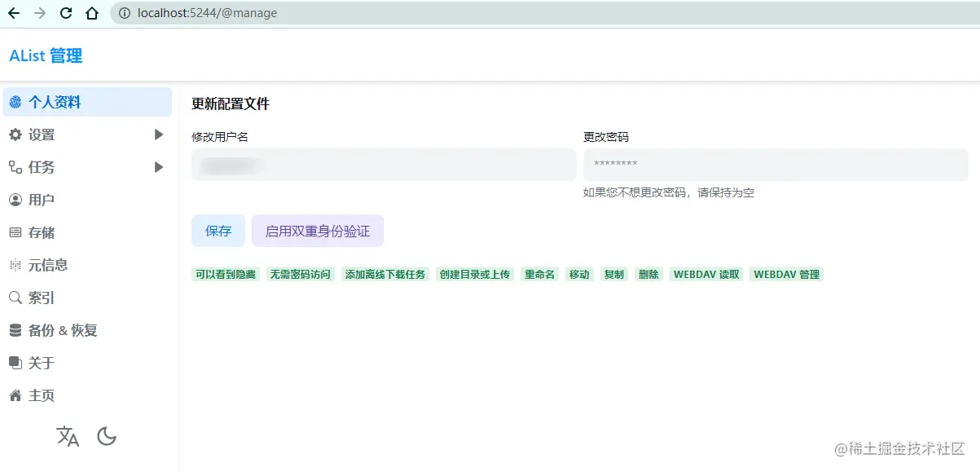Click the 创建目录或上传 permission tag

(x=475, y=275)
